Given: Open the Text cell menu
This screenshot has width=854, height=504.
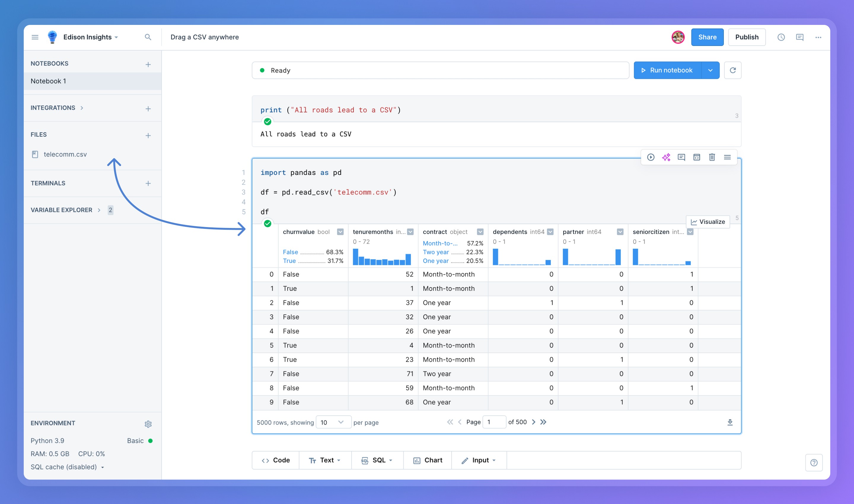Looking at the screenshot, I should pos(325,460).
